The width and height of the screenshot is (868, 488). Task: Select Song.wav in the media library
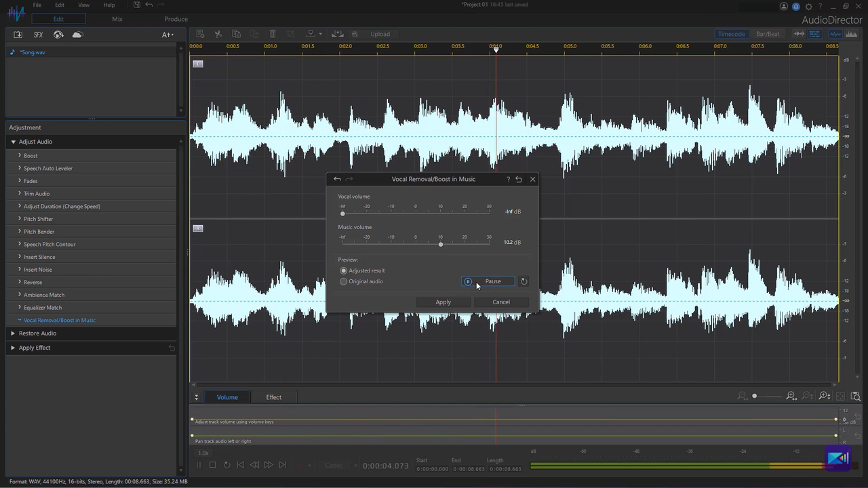(33, 52)
